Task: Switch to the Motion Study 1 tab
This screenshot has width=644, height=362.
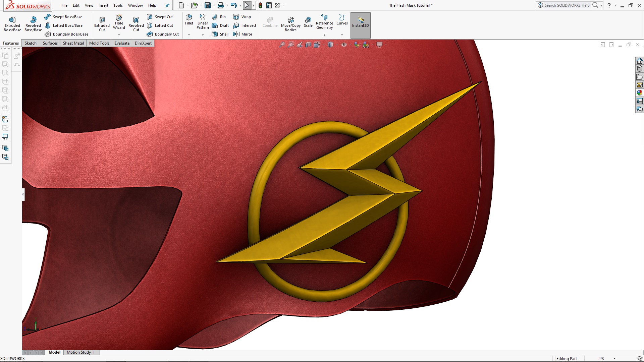Action: 80,352
